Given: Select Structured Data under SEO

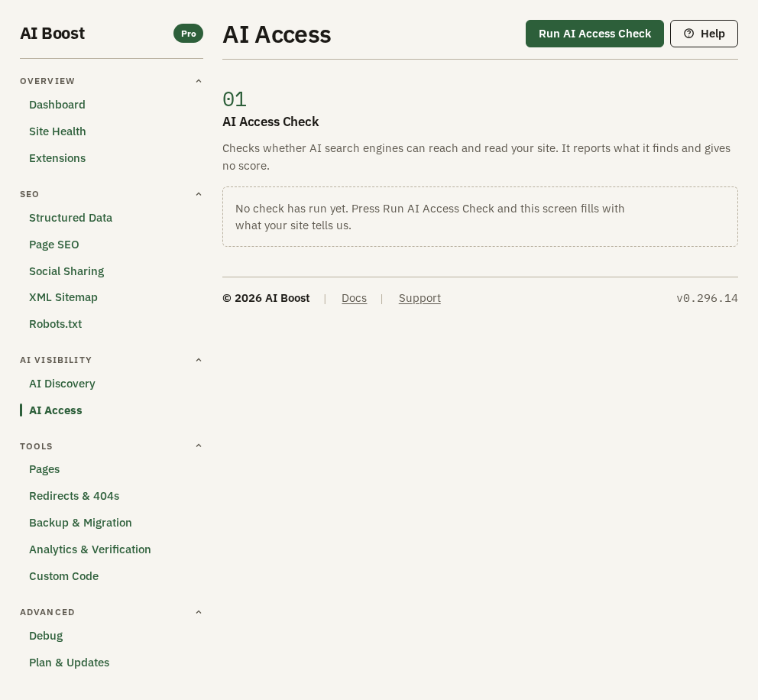Looking at the screenshot, I should point(70,218).
